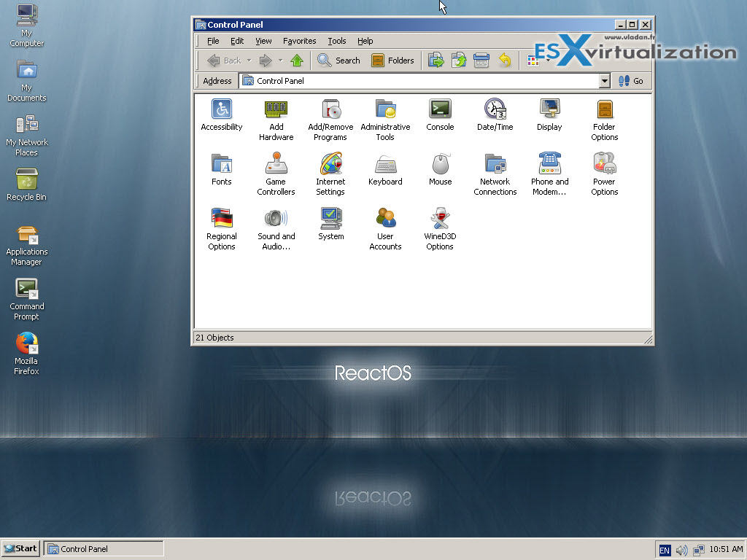
Task: Open Power Options applet
Action: pyautogui.click(x=604, y=174)
